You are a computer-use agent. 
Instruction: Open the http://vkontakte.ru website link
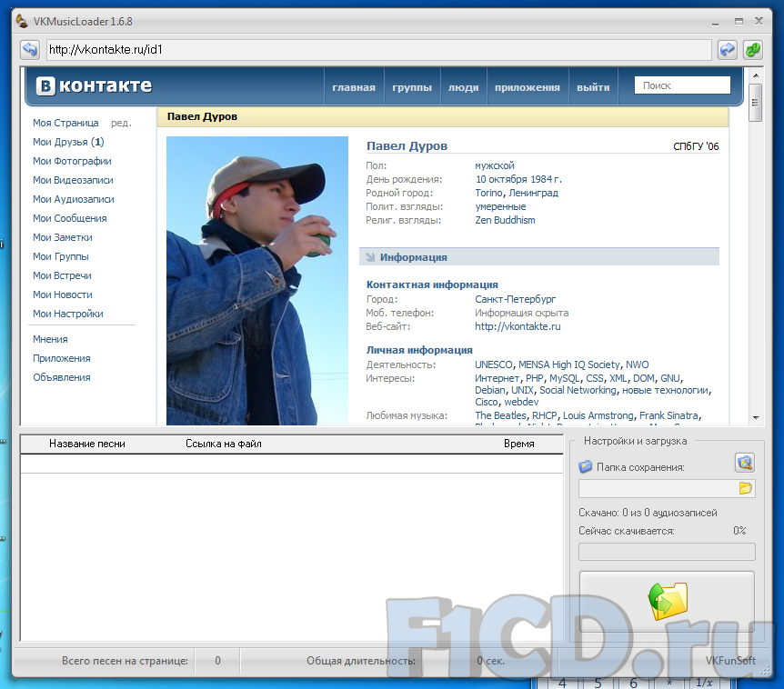[x=518, y=326]
